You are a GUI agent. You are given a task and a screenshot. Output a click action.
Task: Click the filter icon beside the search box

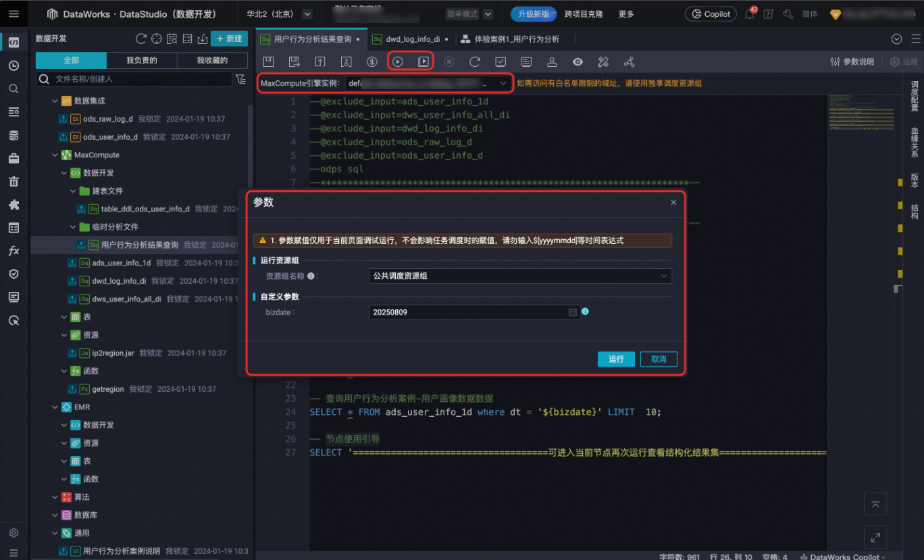(x=240, y=79)
